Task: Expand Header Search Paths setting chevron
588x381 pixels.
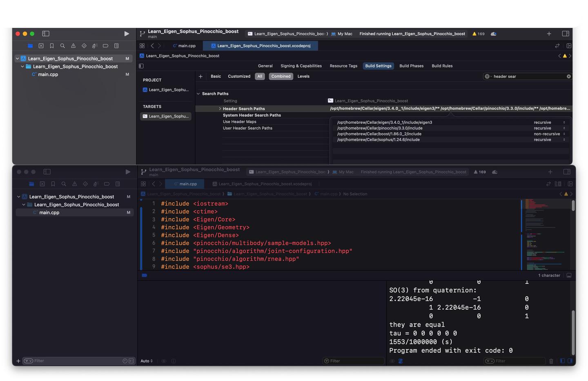Action: [x=220, y=109]
